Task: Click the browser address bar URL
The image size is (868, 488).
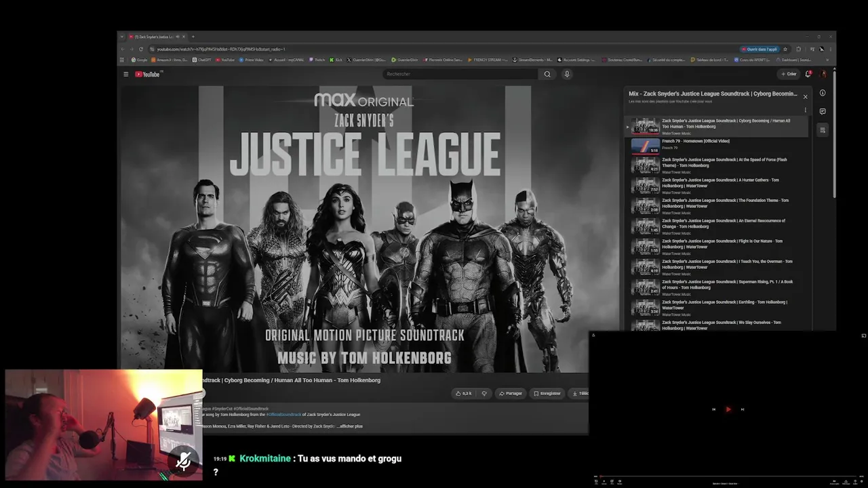Action: click(x=221, y=49)
